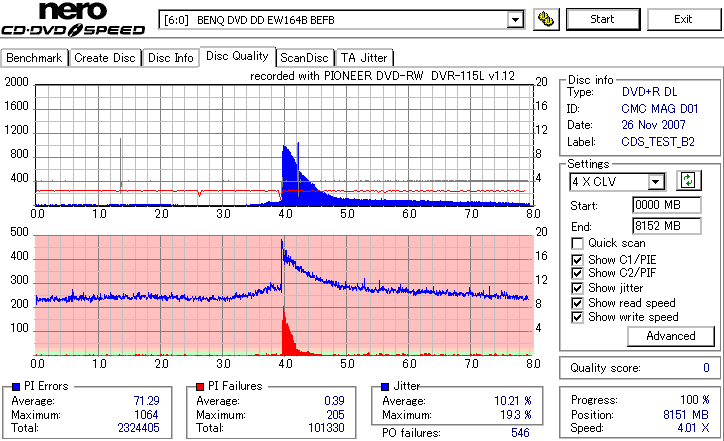
Task: Click the drive name BENQ DVD DD EW164B
Action: [265, 20]
